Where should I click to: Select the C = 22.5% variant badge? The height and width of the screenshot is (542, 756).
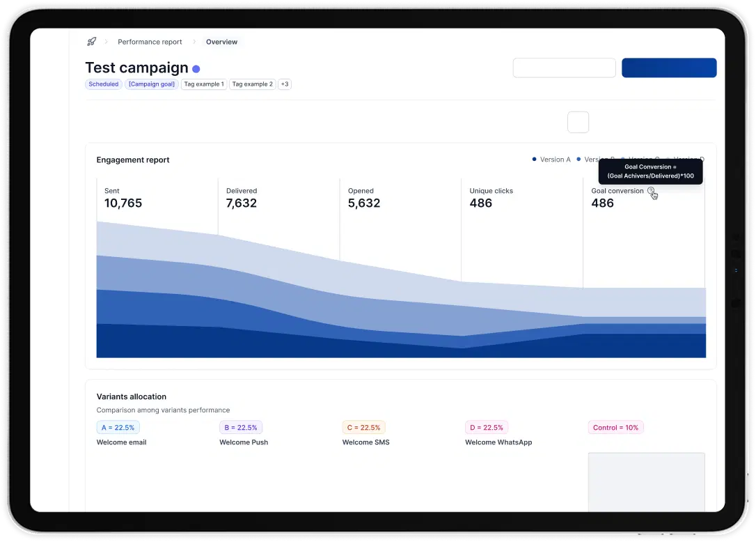363,428
